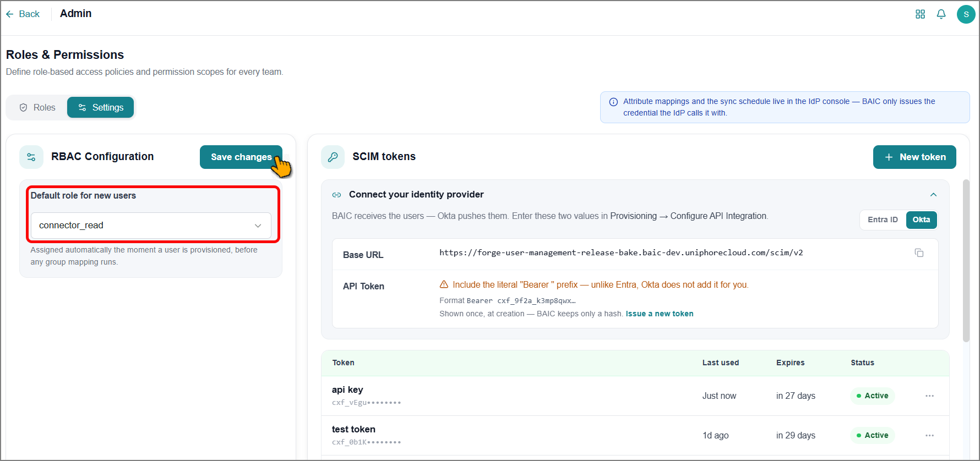Image resolution: width=980 pixels, height=461 pixels.
Task: Collapse the Connect your identity provider section
Action: pos(933,195)
